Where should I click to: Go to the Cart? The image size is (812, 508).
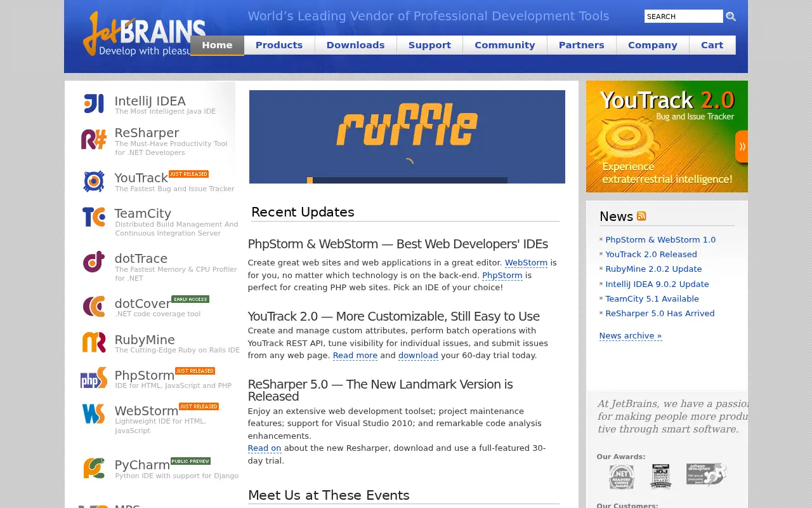click(x=712, y=45)
